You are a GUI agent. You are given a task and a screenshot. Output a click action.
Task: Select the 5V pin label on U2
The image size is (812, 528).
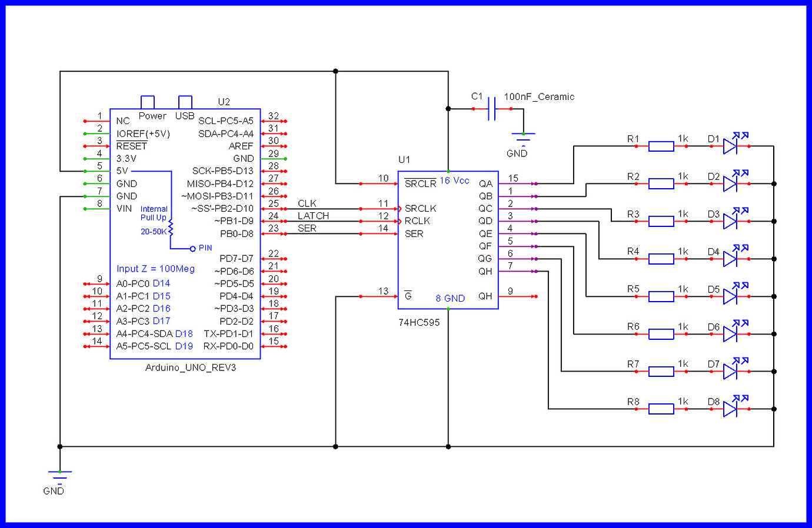123,172
